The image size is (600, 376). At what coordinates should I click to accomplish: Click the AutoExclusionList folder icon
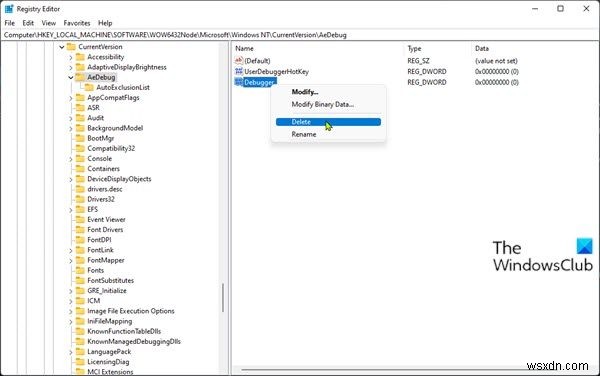[x=89, y=87]
